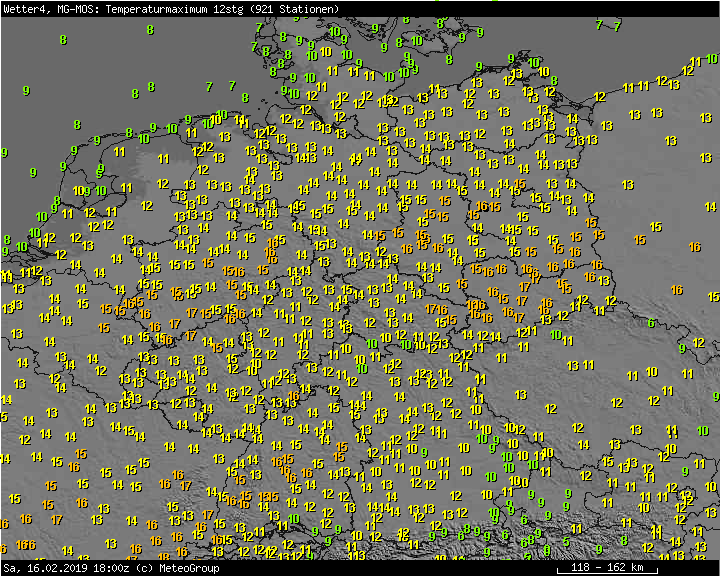
Task: Click the orange 16 nearest the right edge
Action: pyautogui.click(x=694, y=247)
